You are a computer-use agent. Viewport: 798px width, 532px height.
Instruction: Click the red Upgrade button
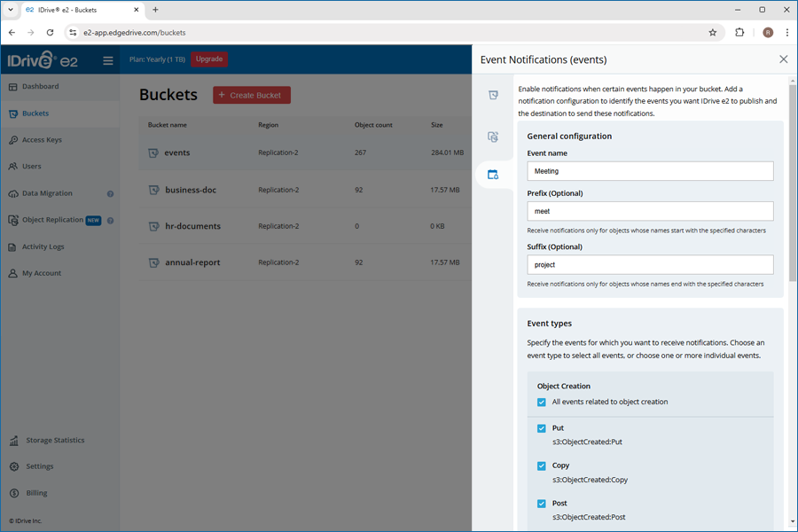coord(209,59)
